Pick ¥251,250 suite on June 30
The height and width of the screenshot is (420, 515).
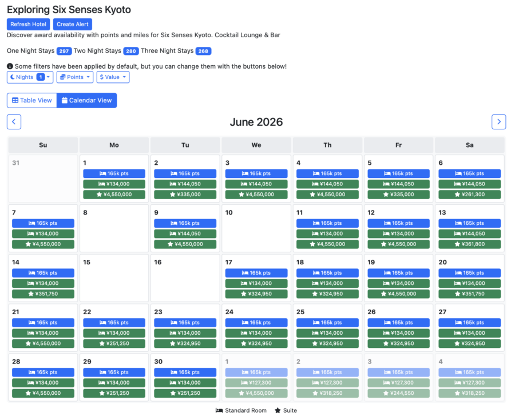pyautogui.click(x=185, y=394)
